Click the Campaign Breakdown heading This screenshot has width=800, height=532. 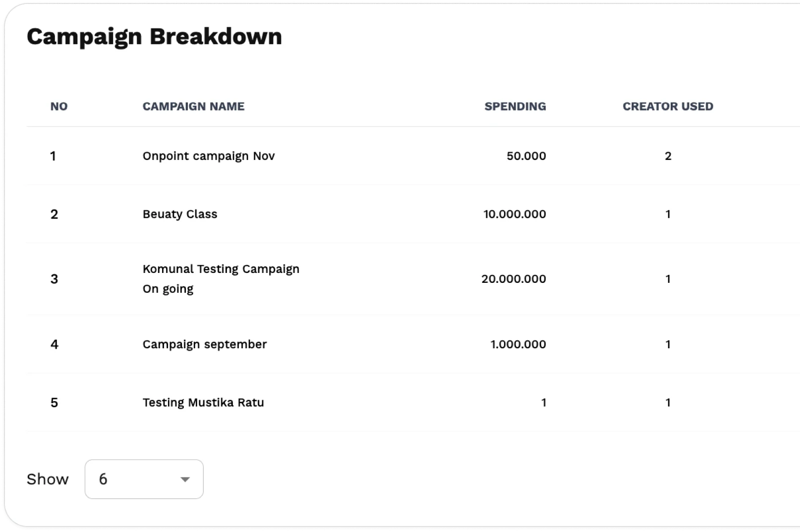[x=154, y=37]
